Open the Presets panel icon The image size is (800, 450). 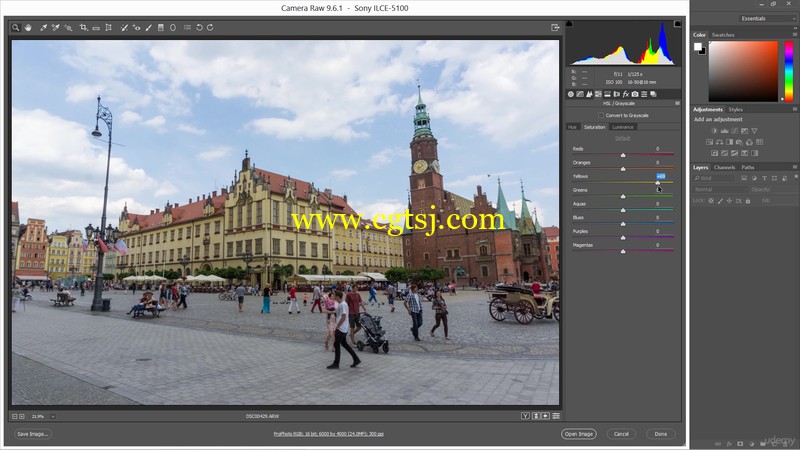pyautogui.click(x=644, y=94)
